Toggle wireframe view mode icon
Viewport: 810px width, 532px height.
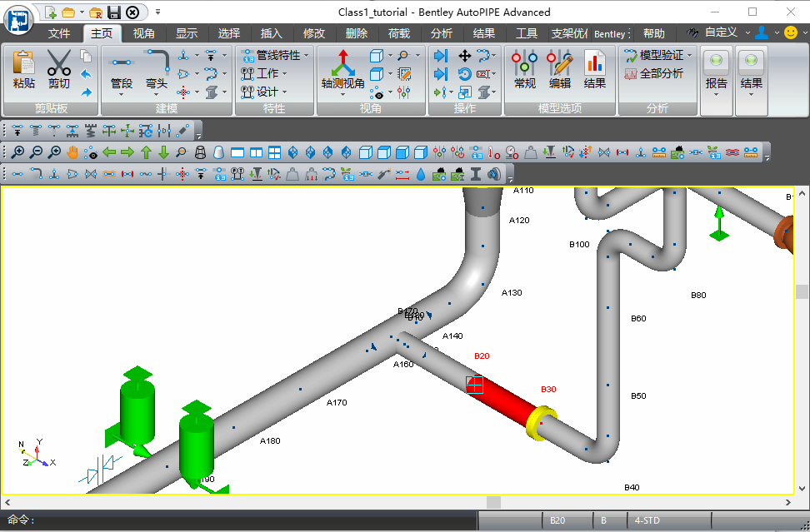point(201,152)
